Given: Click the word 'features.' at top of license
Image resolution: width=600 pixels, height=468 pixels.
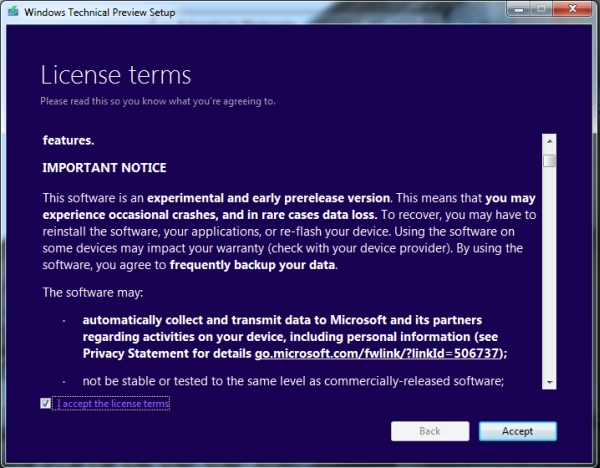Looking at the screenshot, I should coord(68,140).
